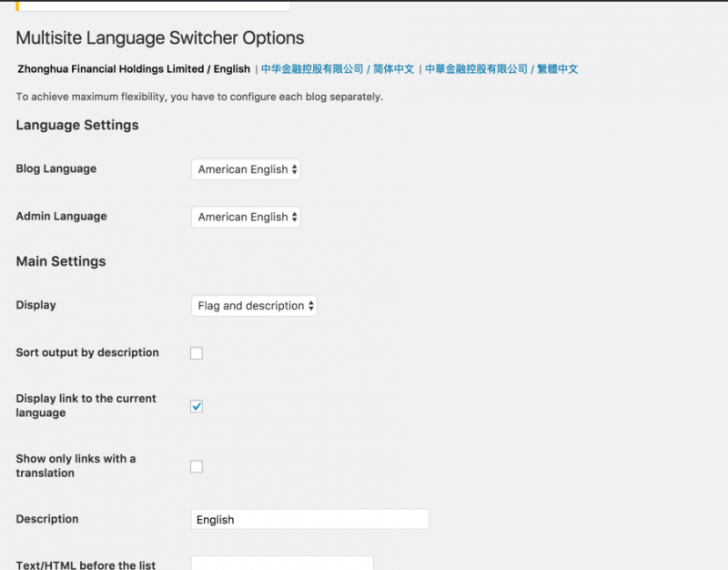Click the Language Settings section heading
The width and height of the screenshot is (728, 570).
(77, 125)
